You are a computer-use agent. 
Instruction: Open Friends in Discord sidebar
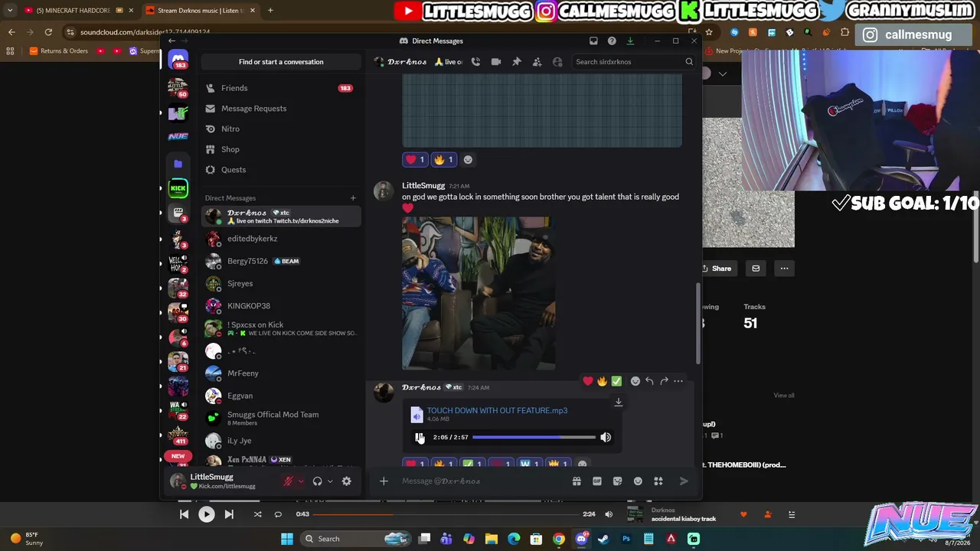point(280,88)
